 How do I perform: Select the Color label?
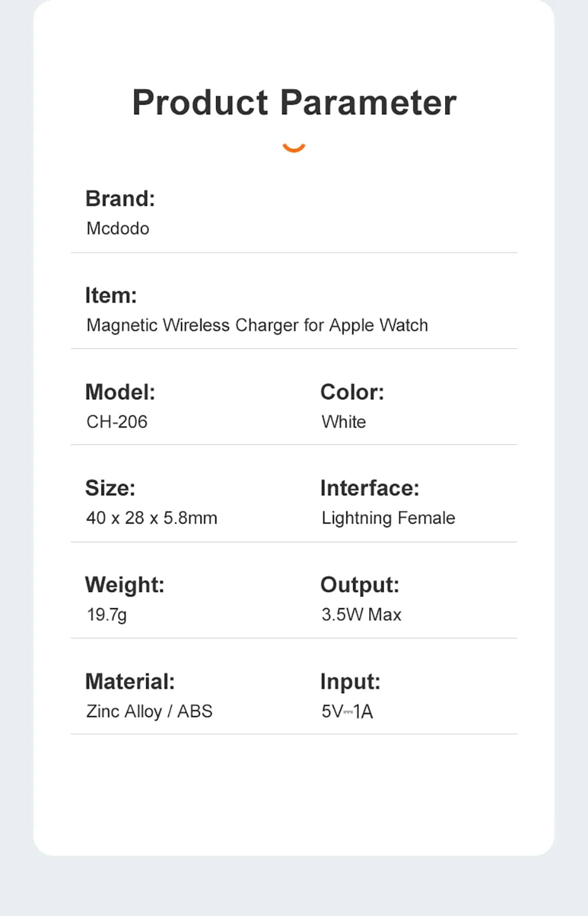pos(352,392)
